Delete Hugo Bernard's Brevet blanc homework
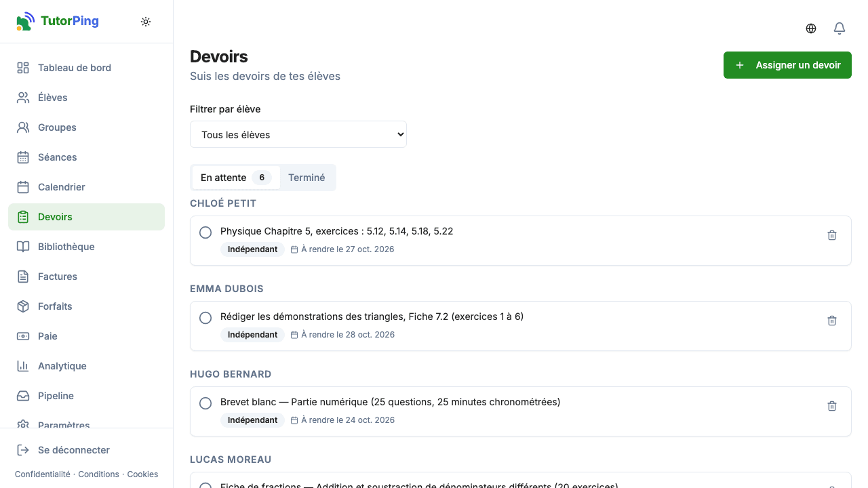Viewport: 868px width, 488px height. [832, 406]
